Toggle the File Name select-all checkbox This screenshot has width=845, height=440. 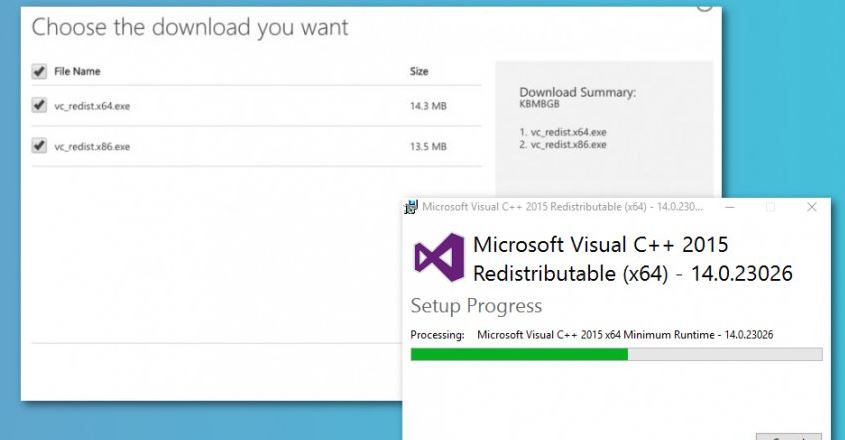pyautogui.click(x=39, y=71)
